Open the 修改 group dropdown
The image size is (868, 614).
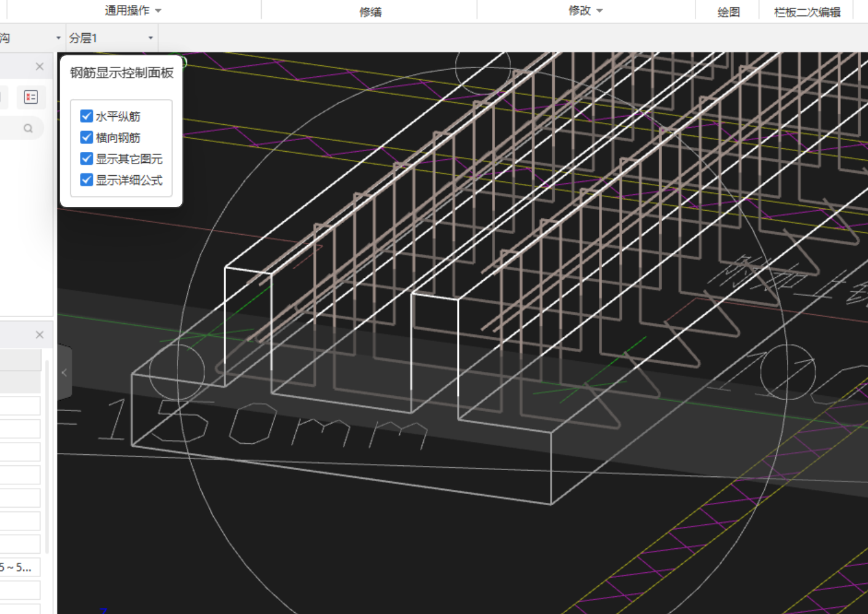(x=585, y=10)
